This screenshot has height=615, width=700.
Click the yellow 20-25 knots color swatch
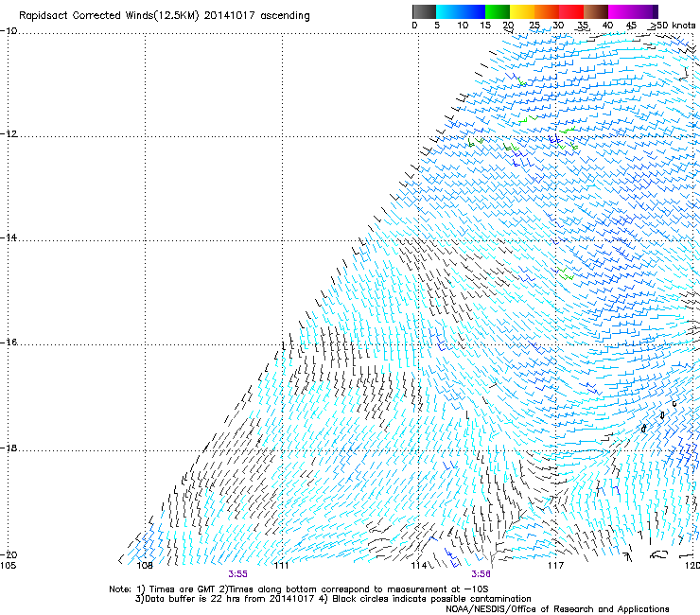pos(522,11)
